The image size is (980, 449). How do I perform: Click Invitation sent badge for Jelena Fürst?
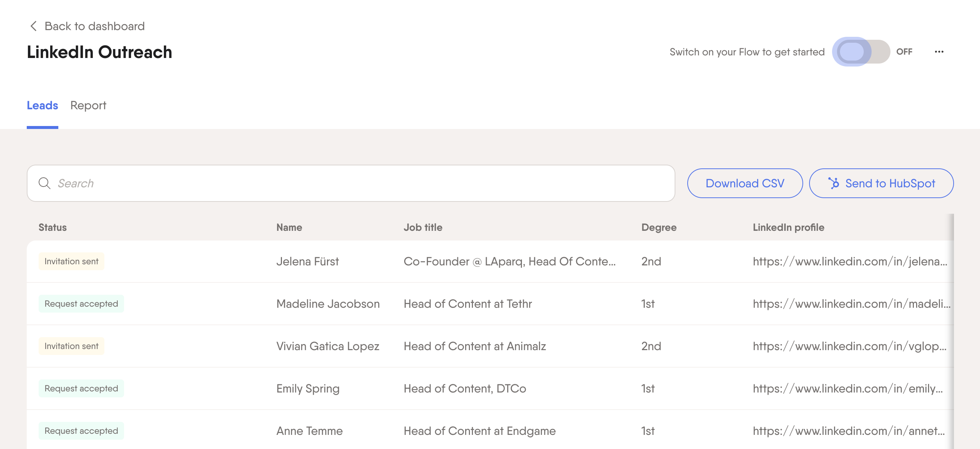point(71,261)
